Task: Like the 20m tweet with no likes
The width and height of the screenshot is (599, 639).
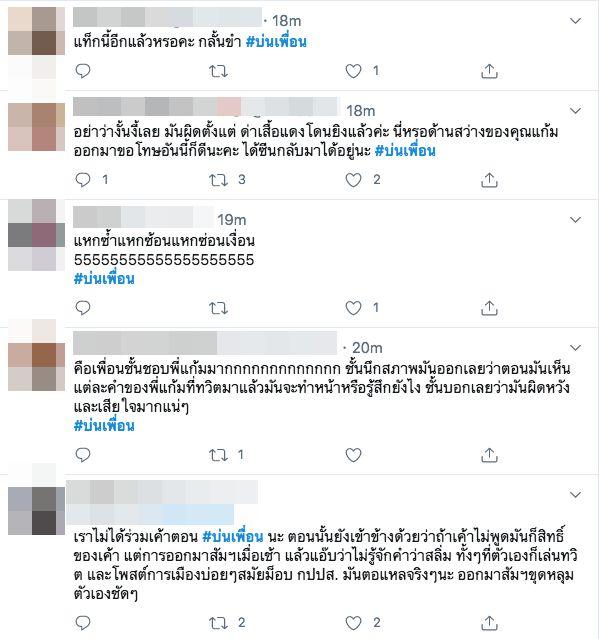Action: pos(353,455)
